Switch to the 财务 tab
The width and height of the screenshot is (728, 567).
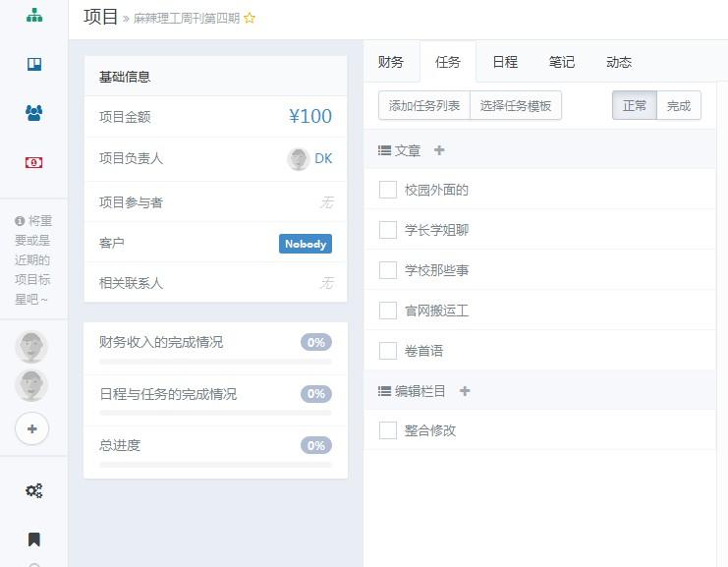click(391, 62)
